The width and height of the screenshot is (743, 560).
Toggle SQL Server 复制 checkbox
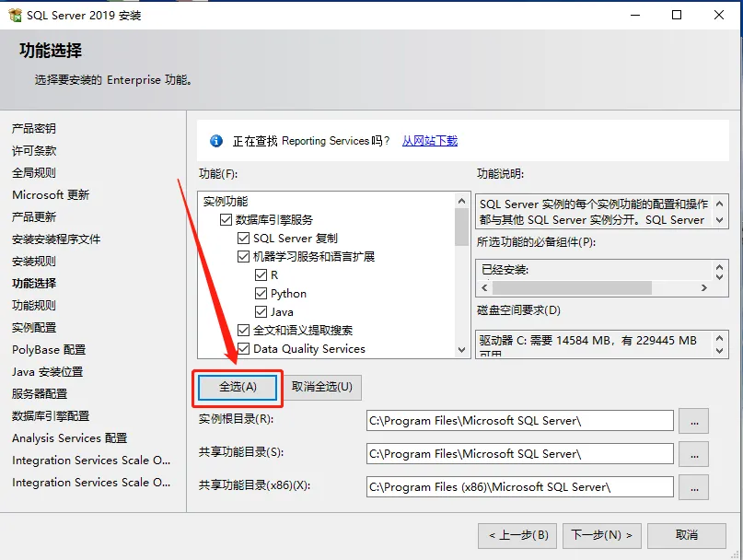[244, 238]
